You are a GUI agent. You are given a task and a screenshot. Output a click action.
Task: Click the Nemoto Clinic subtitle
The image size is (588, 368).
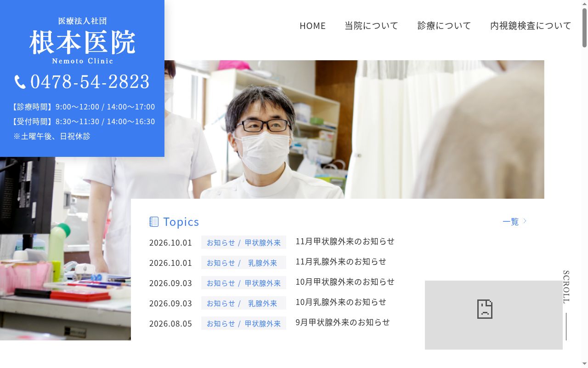[83, 61]
